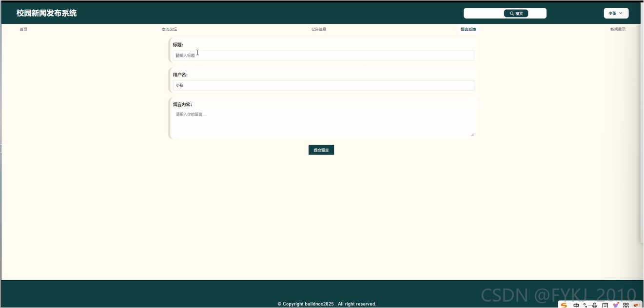Click the 留言内容 message textarea

tap(323, 123)
